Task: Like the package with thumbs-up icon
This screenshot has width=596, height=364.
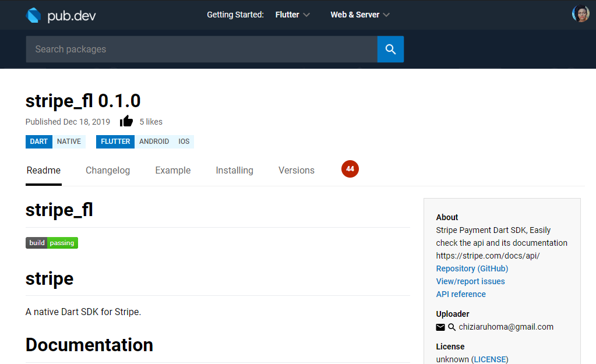Action: [x=126, y=121]
